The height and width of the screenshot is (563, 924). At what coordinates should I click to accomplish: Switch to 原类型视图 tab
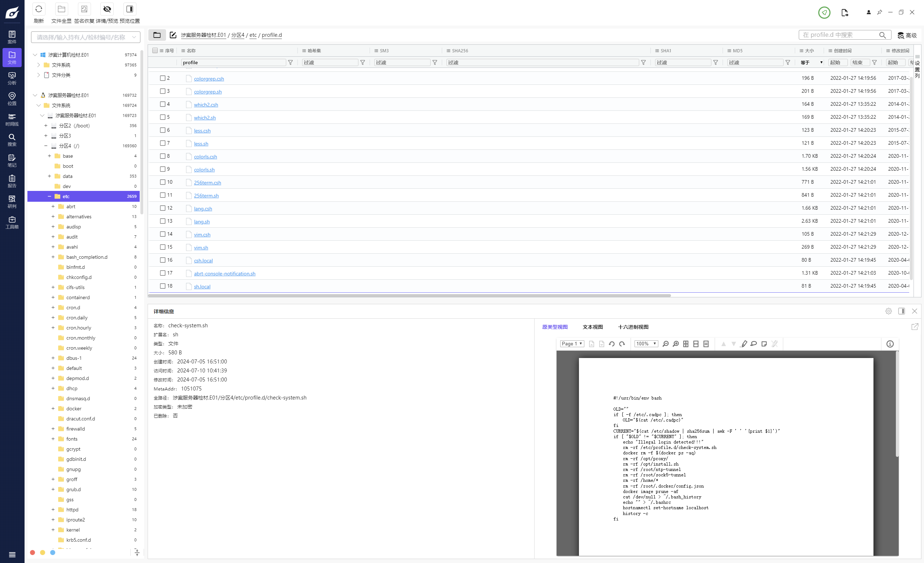pos(555,327)
